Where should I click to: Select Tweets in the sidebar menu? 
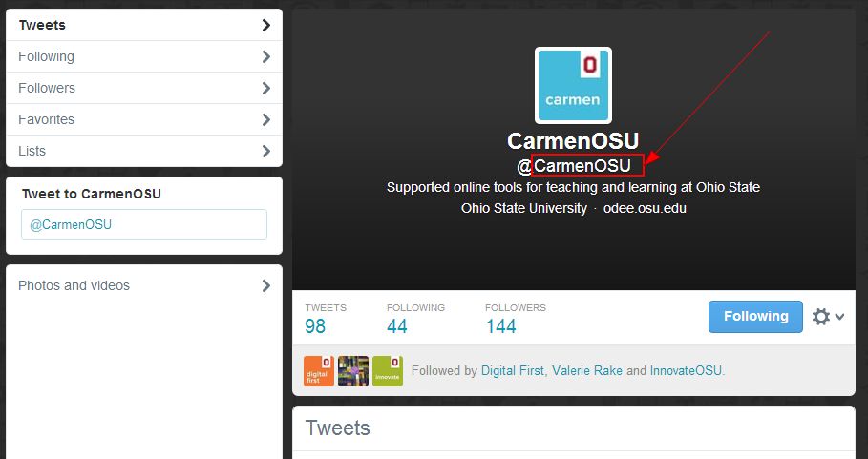coord(144,26)
